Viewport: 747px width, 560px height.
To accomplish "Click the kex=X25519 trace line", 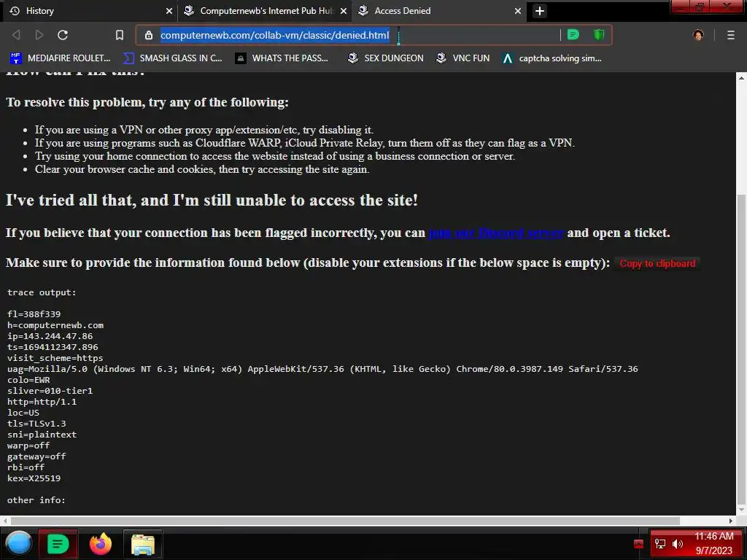I will coord(34,478).
